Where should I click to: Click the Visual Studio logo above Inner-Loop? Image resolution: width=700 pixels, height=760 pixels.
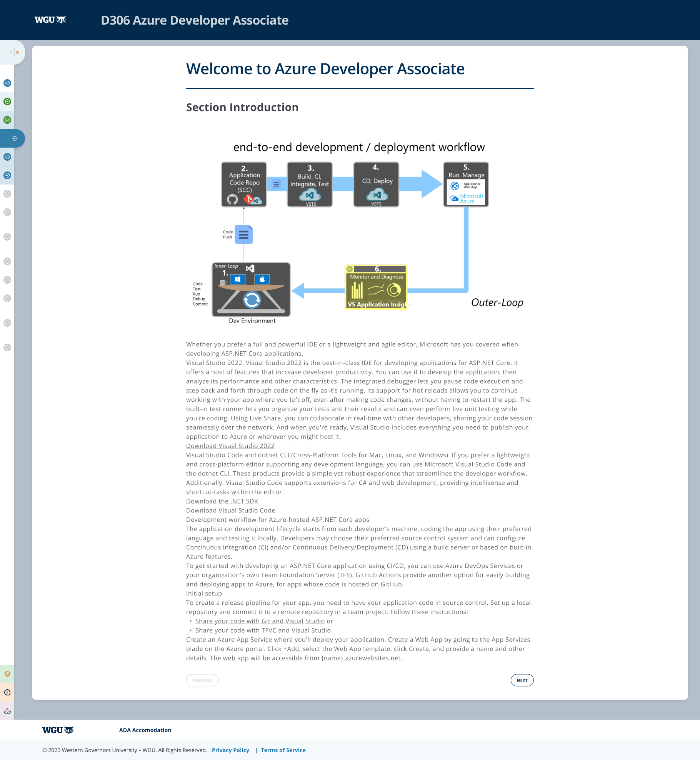250,268
